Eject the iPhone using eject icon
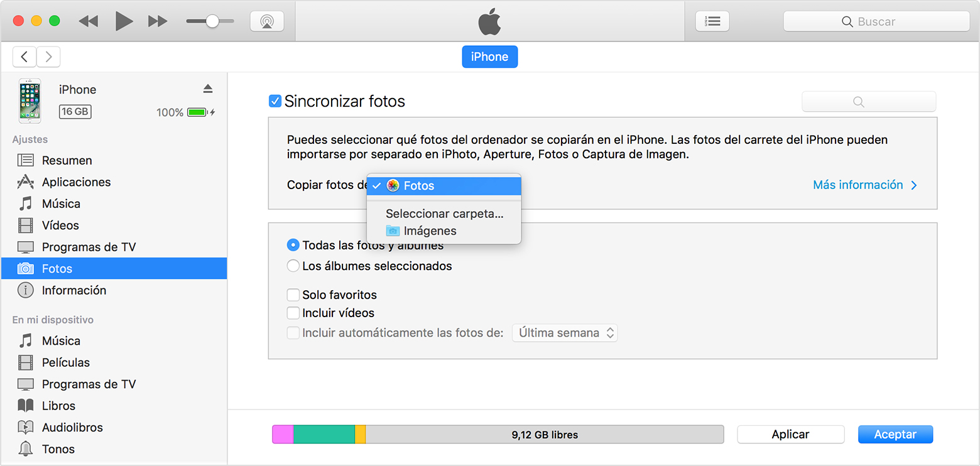The height and width of the screenshot is (466, 980). click(208, 89)
